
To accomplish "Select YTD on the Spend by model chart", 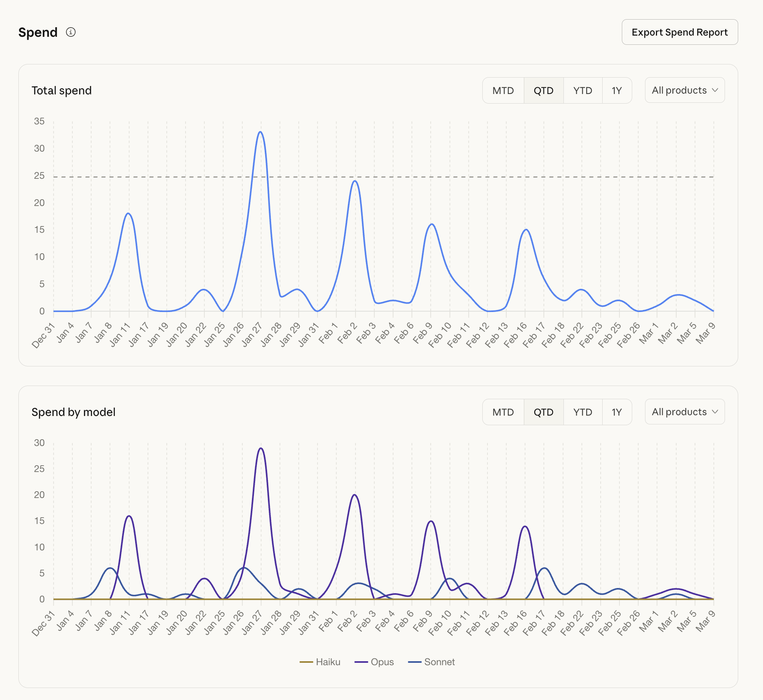I will [x=582, y=412].
